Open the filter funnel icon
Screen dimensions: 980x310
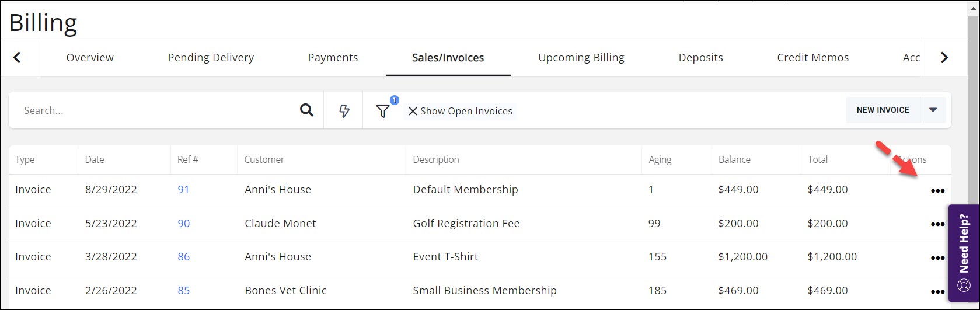383,111
